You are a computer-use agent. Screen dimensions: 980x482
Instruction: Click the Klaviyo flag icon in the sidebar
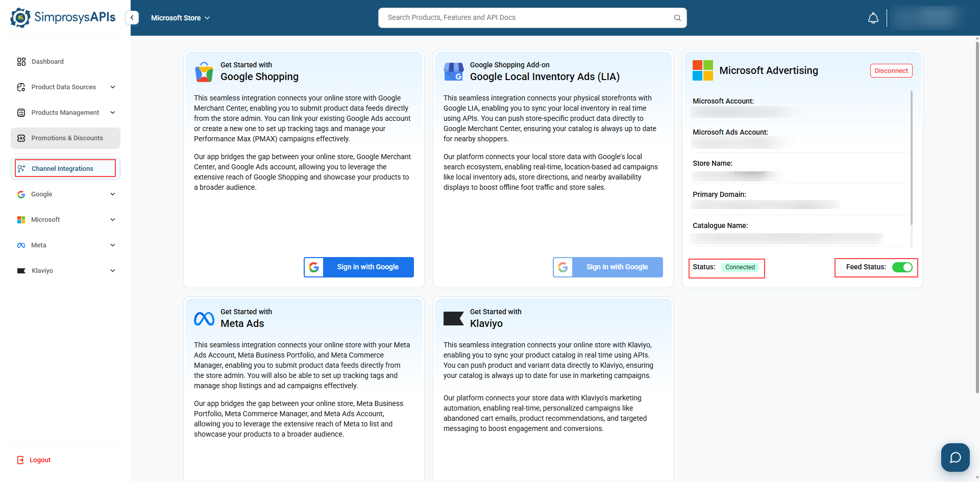point(21,271)
